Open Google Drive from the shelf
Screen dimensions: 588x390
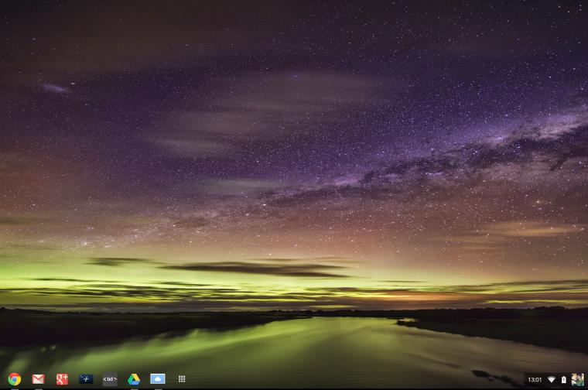click(134, 379)
